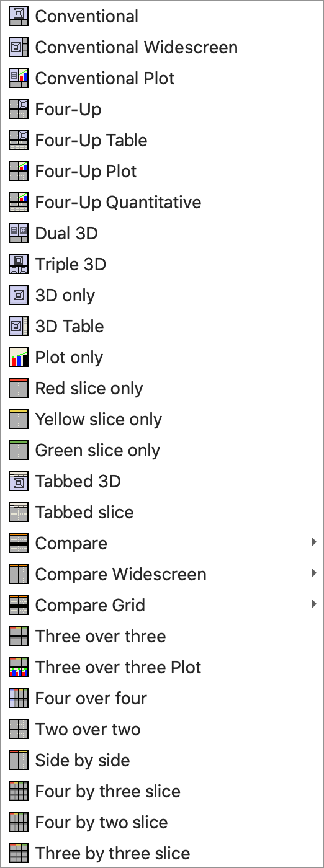Expand the Compare submenu arrow

314,543
